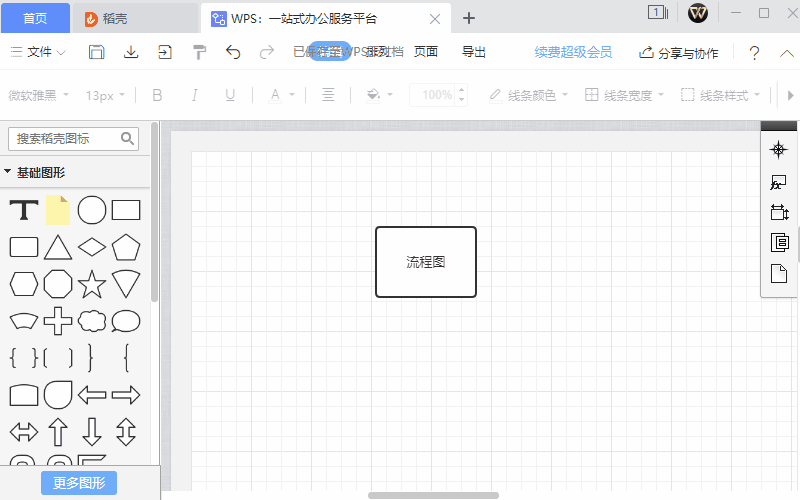800x500 pixels.
Task: Open the File menu
Action: click(38, 52)
